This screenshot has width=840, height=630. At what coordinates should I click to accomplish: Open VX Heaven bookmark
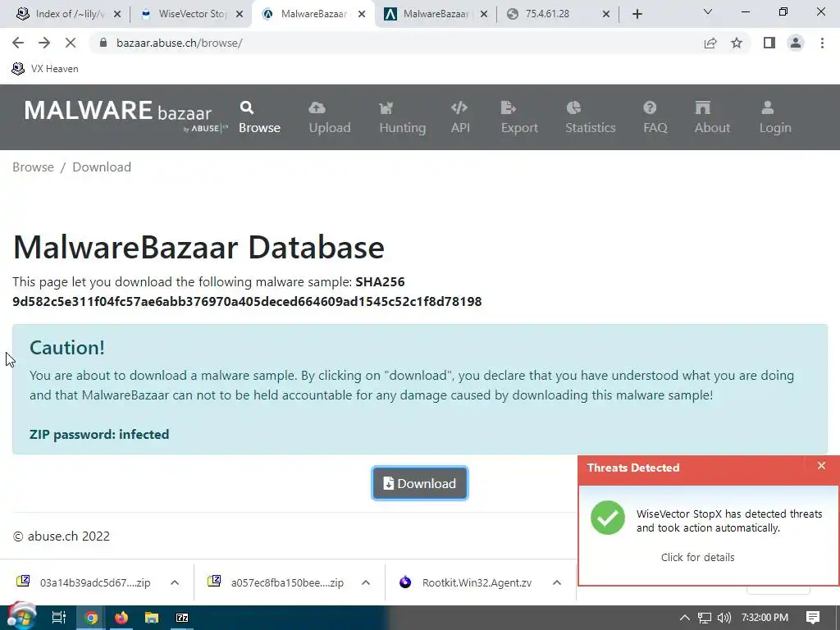[45, 69]
